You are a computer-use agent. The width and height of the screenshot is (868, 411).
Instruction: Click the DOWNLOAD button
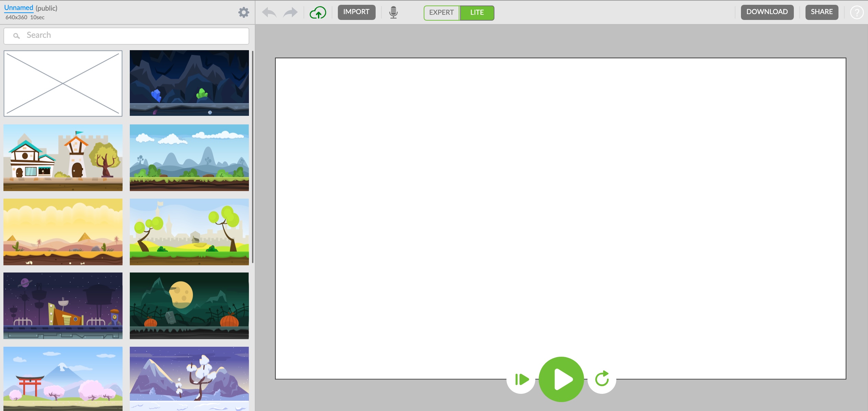click(x=767, y=12)
